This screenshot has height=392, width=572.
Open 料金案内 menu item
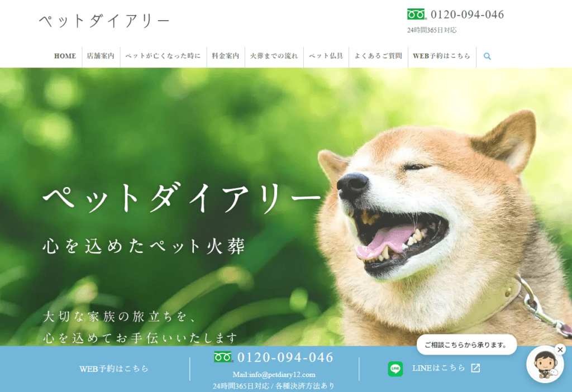click(226, 56)
